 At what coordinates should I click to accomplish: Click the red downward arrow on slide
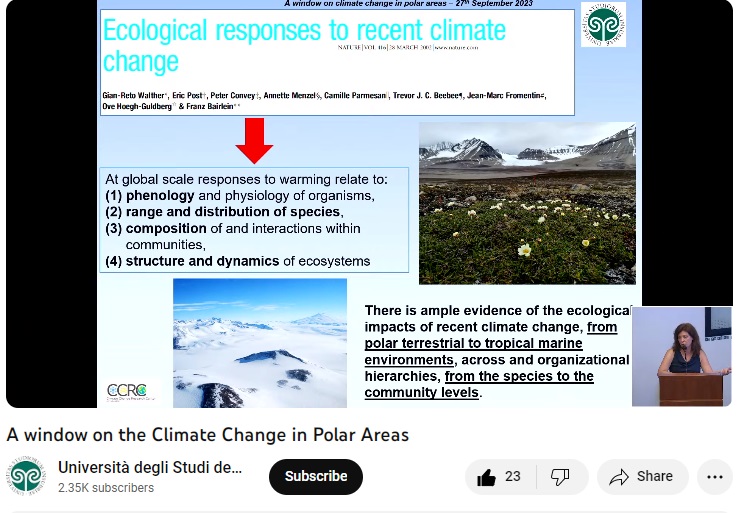[254, 141]
